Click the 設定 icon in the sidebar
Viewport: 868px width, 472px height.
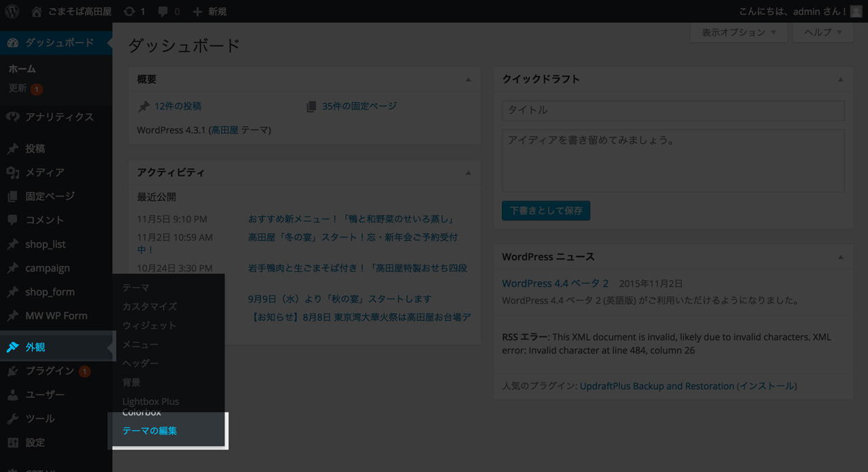click(13, 443)
